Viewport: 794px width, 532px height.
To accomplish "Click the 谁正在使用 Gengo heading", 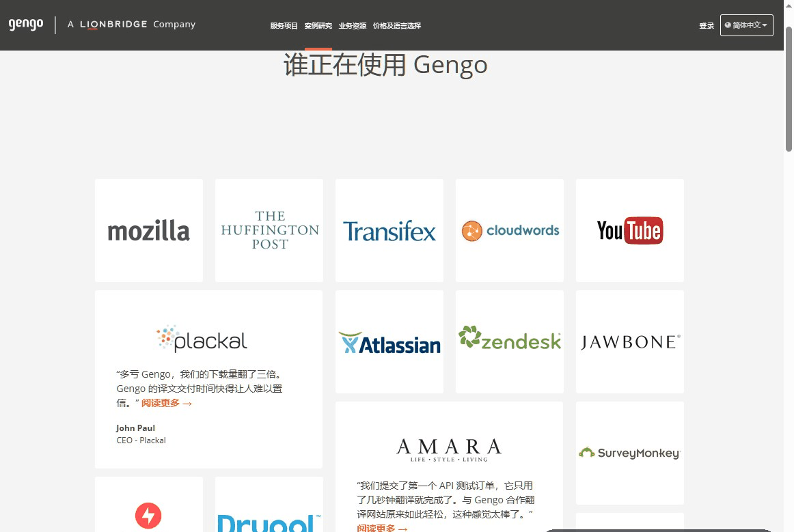I will pyautogui.click(x=385, y=65).
